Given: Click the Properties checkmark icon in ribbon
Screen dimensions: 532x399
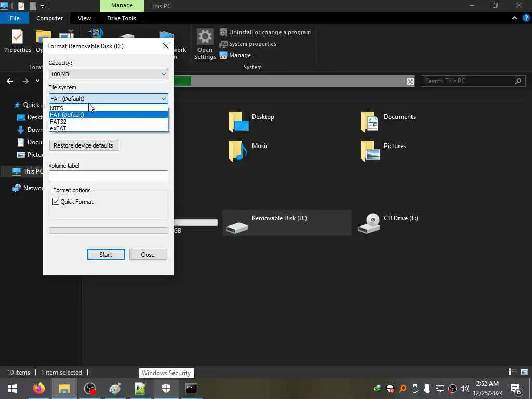Looking at the screenshot, I should [17, 37].
